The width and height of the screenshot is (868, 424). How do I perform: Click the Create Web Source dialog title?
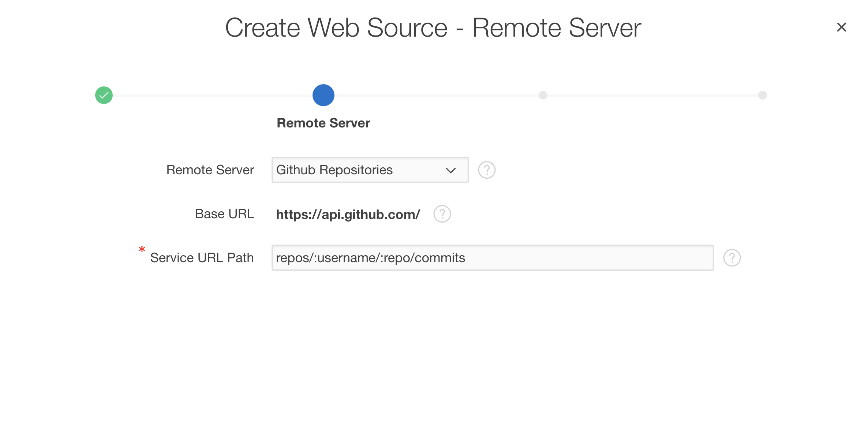(x=433, y=28)
